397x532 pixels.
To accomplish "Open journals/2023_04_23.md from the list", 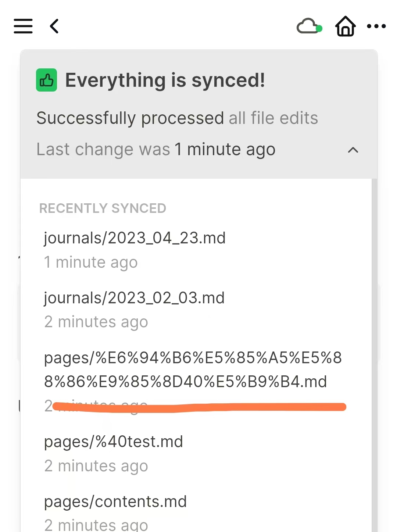I will [135, 238].
